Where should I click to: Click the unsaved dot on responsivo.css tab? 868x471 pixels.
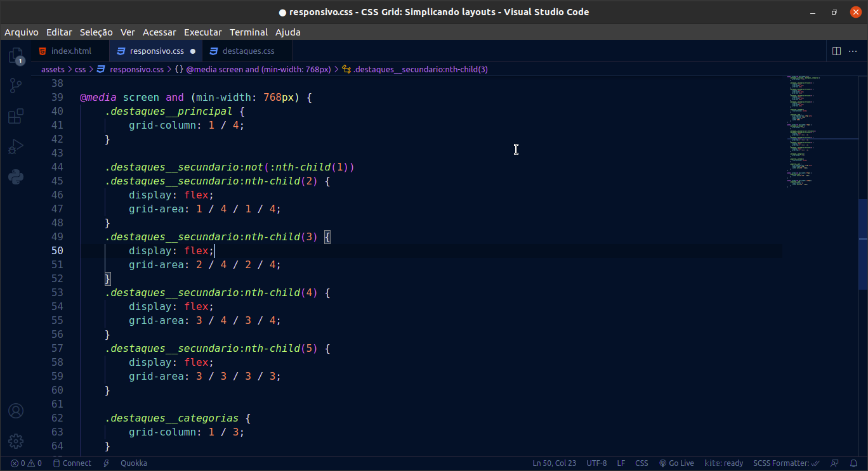tap(193, 51)
